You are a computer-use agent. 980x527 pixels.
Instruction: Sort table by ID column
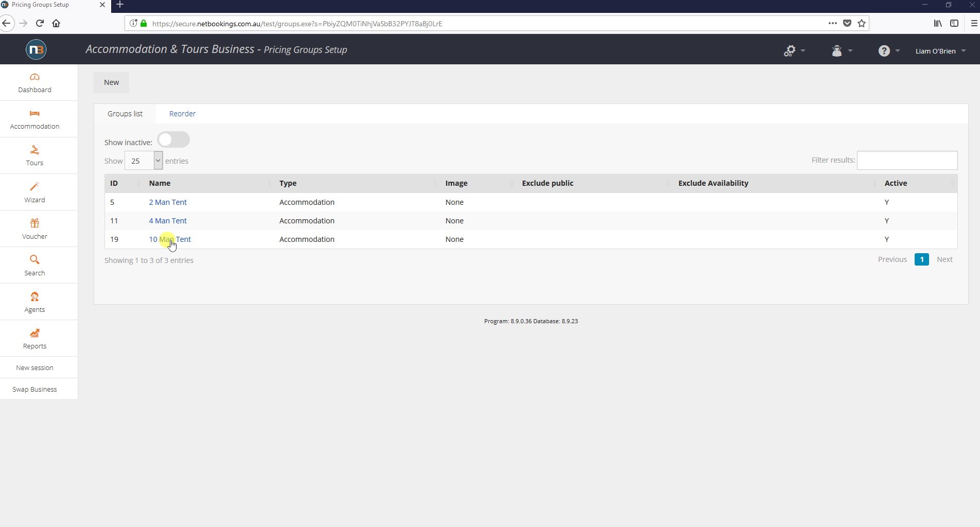(124, 183)
